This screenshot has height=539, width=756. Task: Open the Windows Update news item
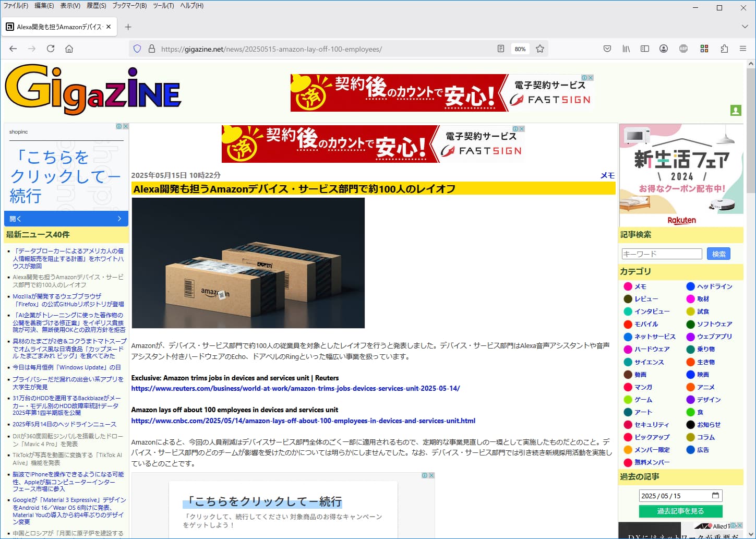(x=67, y=367)
